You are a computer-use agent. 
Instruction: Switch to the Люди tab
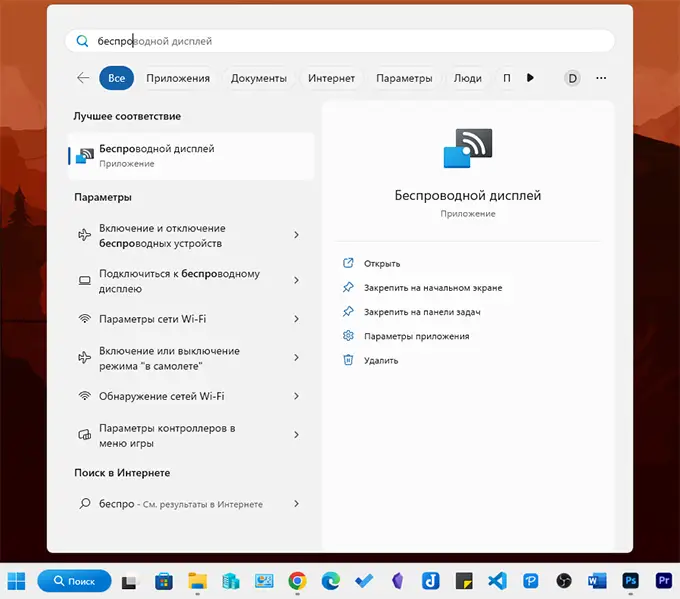pyautogui.click(x=468, y=78)
